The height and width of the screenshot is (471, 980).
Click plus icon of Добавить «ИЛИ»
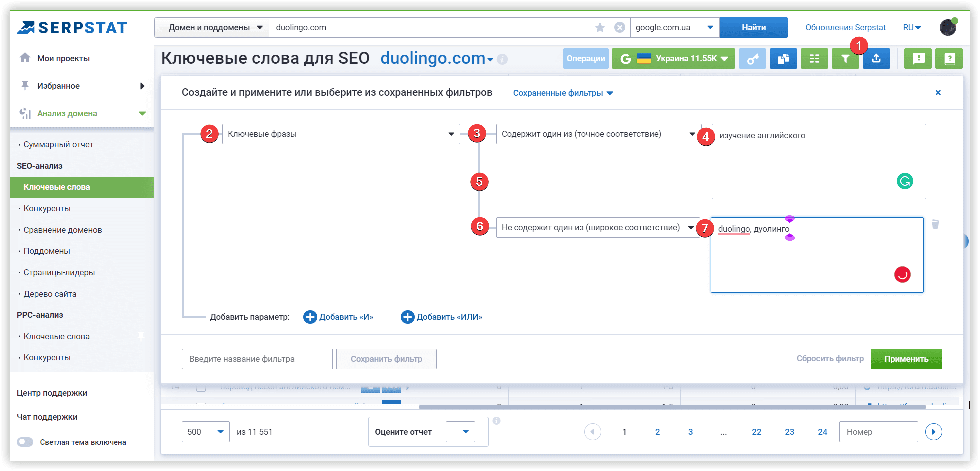click(x=408, y=317)
